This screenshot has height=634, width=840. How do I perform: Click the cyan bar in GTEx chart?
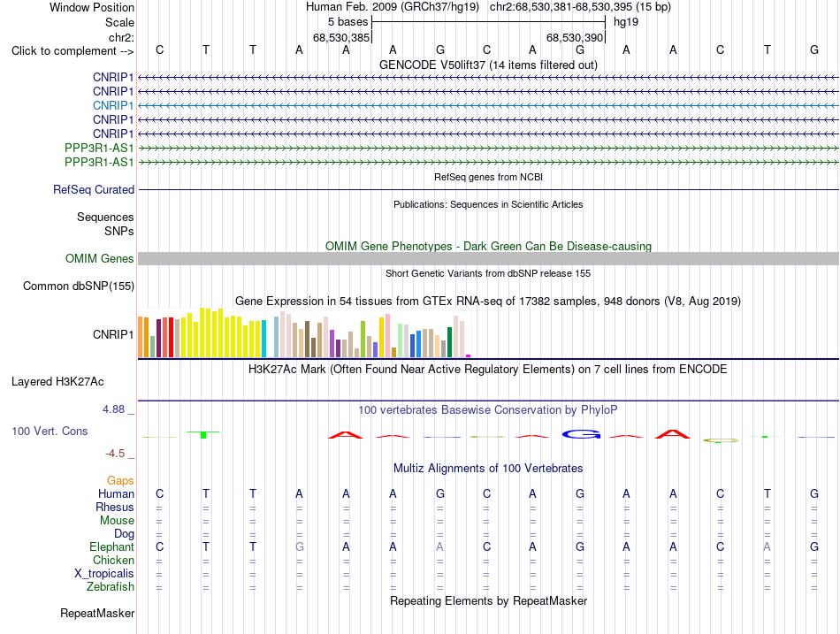pos(263,339)
